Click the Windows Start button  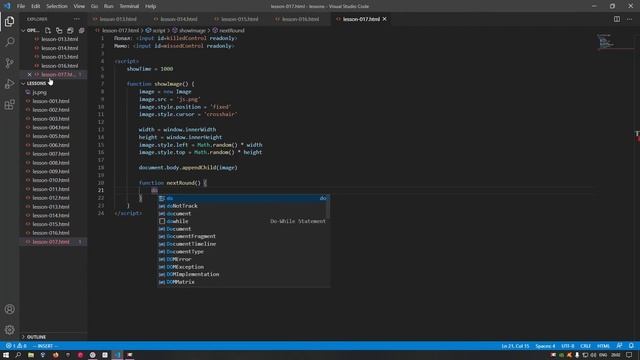6,355
